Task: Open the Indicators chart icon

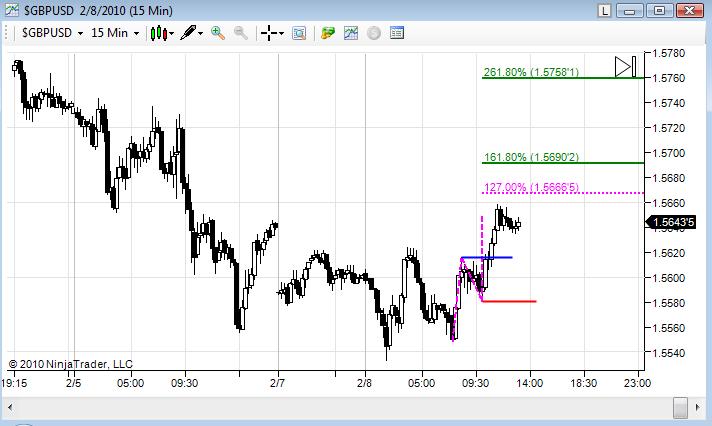Action: click(351, 33)
